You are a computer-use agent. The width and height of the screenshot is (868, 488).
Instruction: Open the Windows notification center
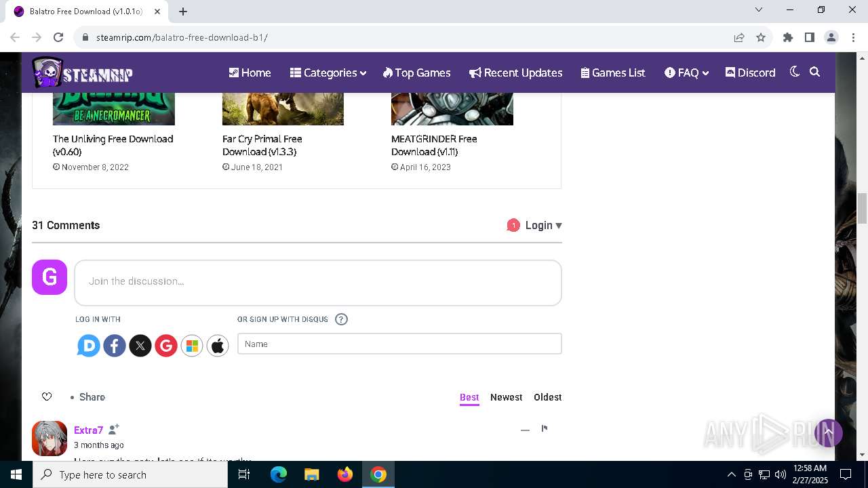tap(846, 474)
